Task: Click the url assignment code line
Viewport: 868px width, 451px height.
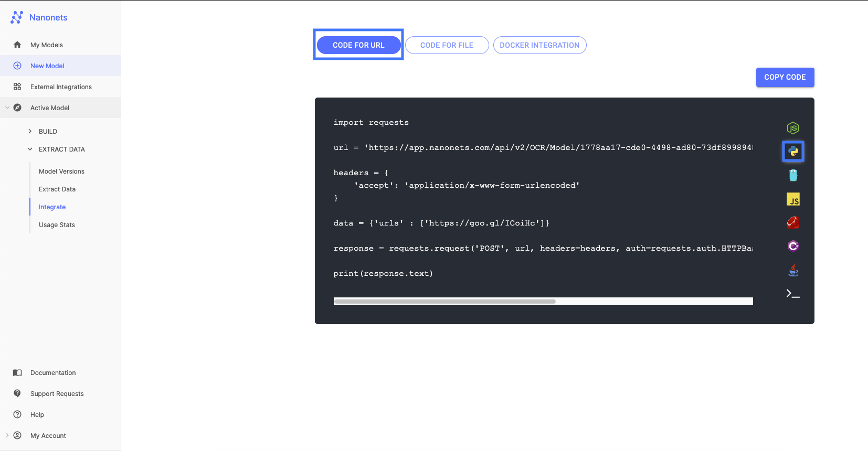Action: pos(543,147)
